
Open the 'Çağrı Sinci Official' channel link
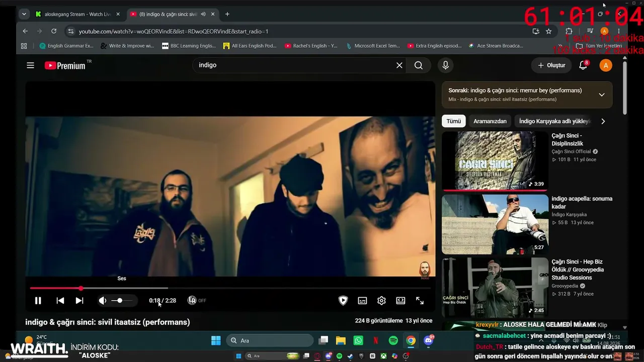click(x=571, y=151)
